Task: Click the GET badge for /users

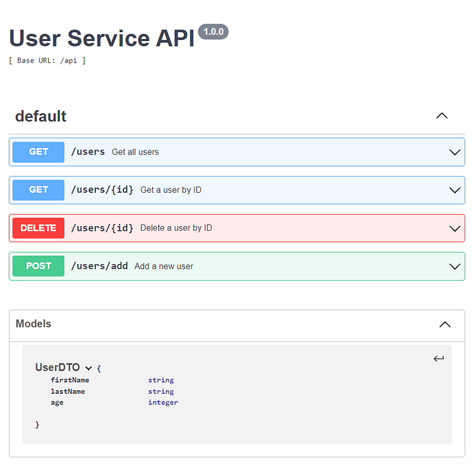Action: [x=38, y=152]
